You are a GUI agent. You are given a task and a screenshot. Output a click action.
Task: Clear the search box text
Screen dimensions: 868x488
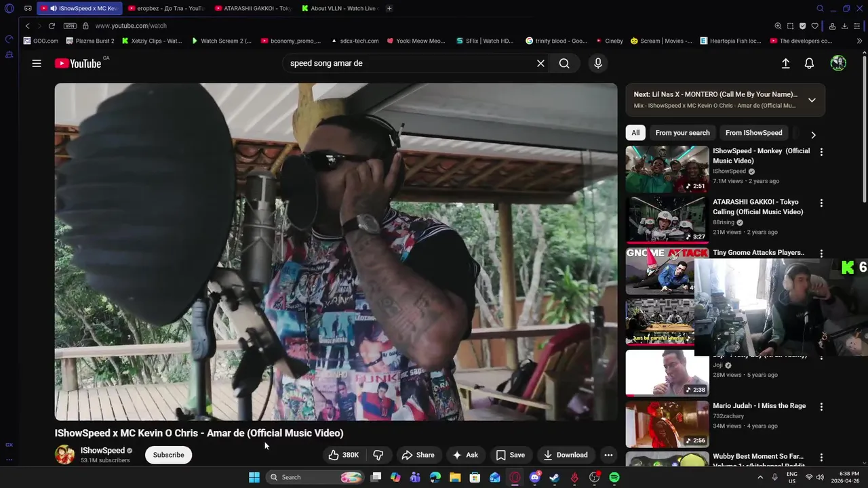[540, 63]
